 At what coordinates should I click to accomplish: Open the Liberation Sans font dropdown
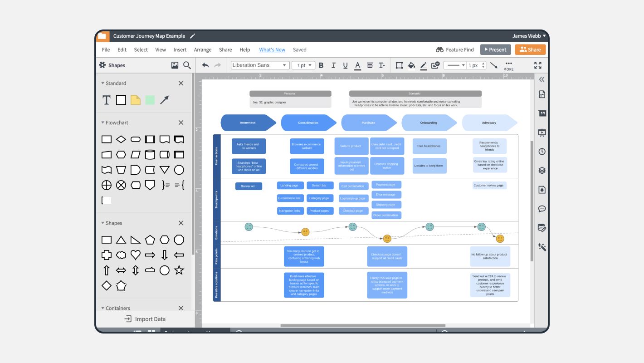259,65
